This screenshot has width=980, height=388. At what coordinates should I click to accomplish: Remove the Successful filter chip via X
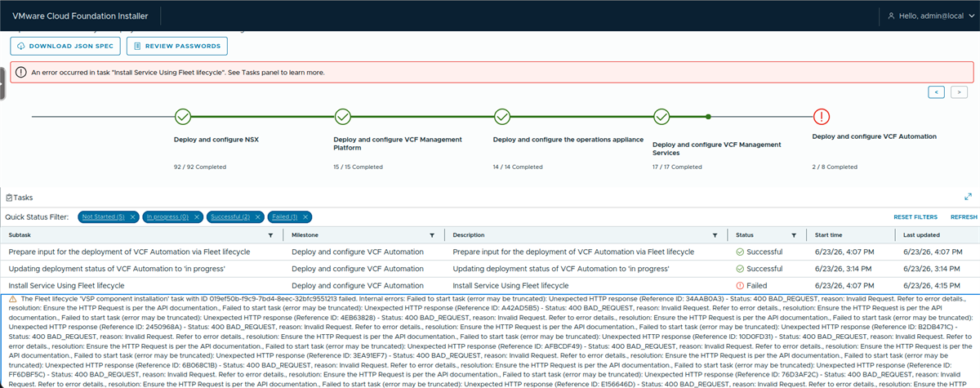(x=259, y=216)
